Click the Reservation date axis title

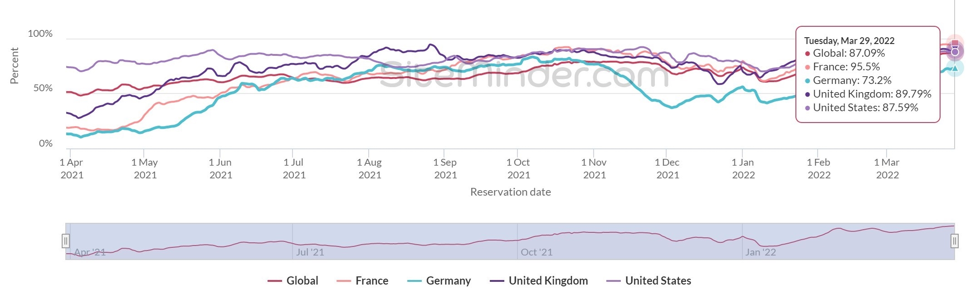click(510, 192)
